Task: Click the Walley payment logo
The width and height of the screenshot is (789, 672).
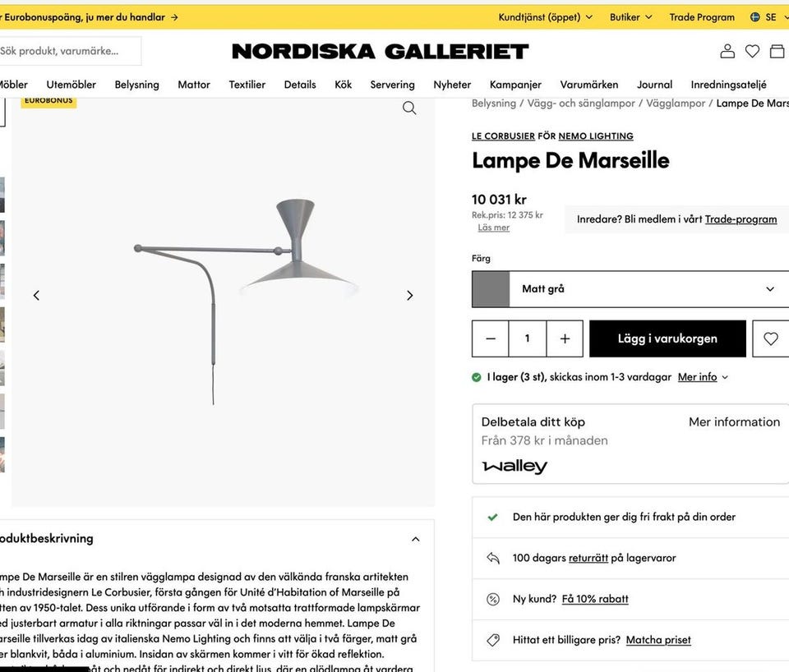Action: 515,466
